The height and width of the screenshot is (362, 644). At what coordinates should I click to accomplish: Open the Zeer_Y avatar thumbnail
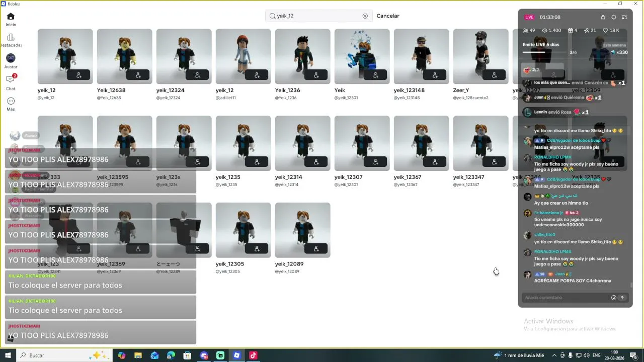480,56
